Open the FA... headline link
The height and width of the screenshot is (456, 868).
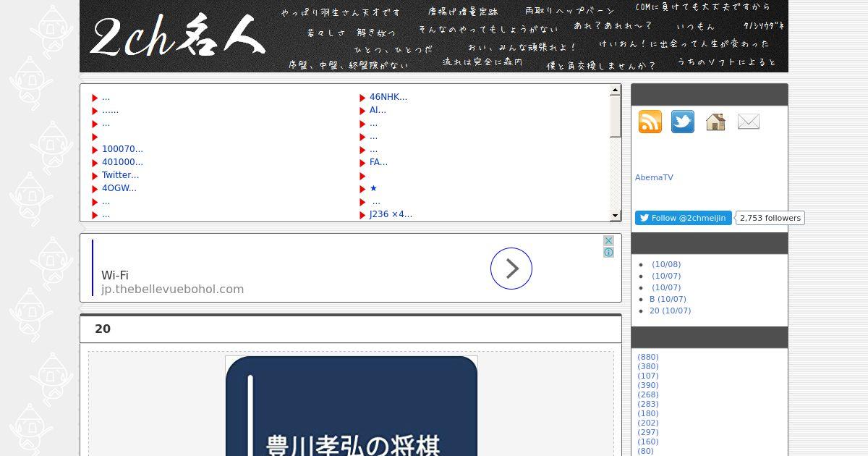(x=378, y=162)
